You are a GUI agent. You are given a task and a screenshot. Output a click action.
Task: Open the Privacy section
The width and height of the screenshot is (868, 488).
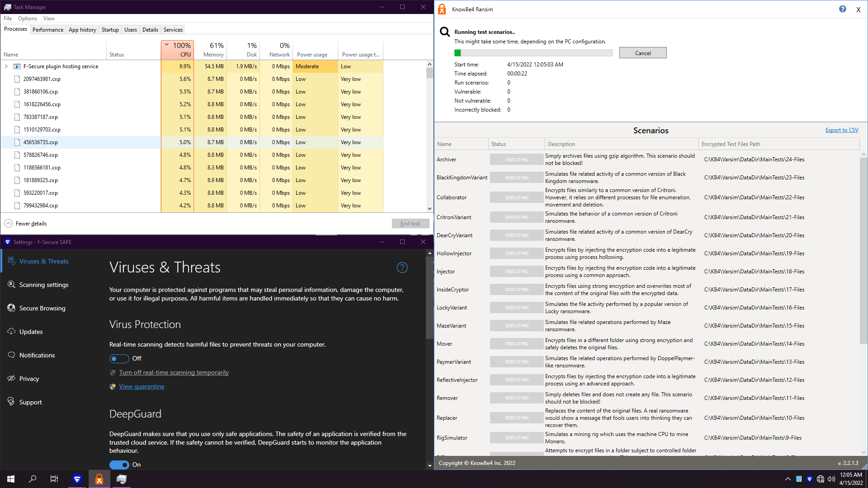pos(29,379)
